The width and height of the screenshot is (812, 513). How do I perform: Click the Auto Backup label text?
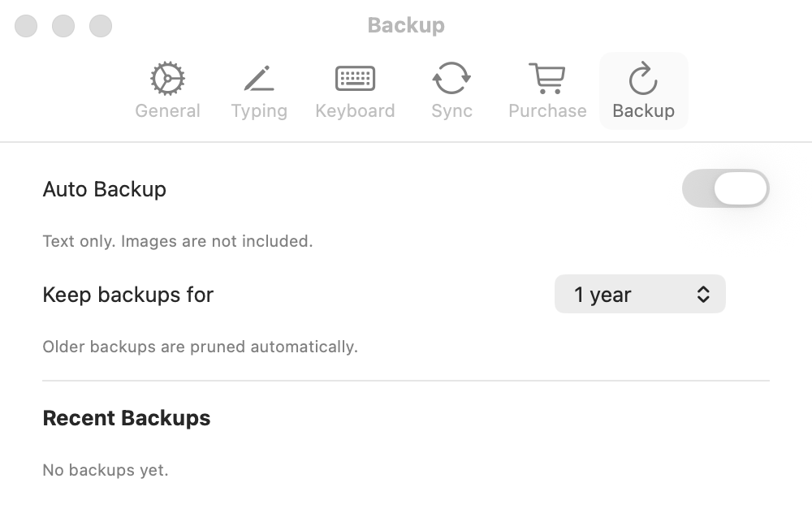pos(105,189)
